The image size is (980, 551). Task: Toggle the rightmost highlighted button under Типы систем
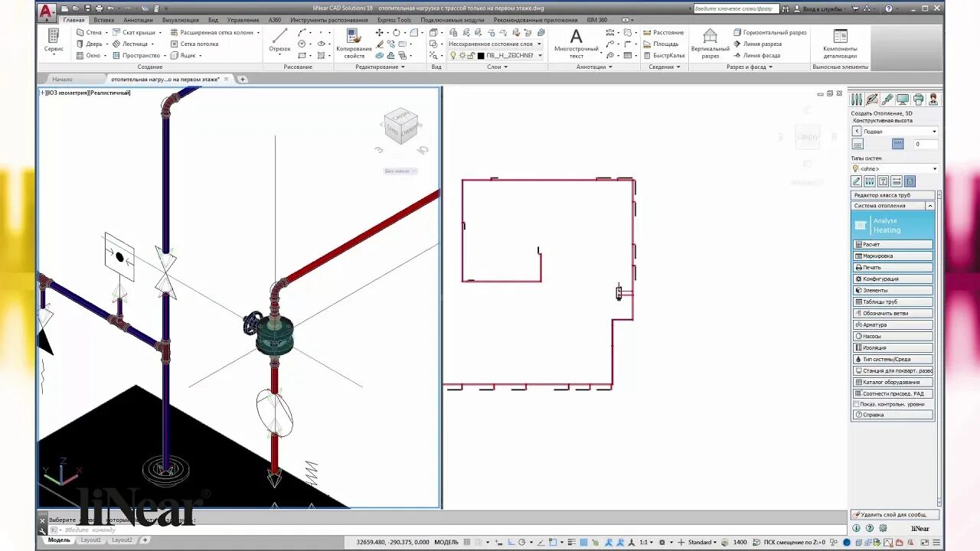coord(910,181)
